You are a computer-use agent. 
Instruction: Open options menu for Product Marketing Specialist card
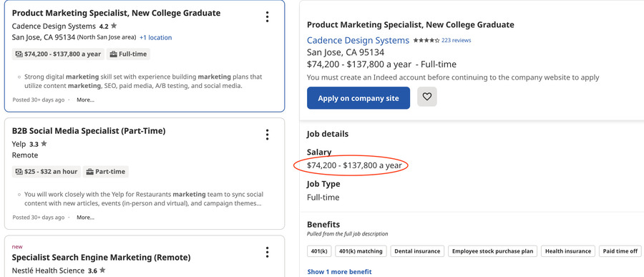[268, 17]
